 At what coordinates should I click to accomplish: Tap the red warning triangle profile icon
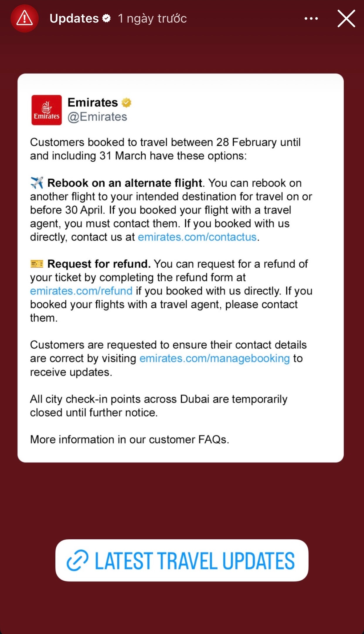click(25, 18)
